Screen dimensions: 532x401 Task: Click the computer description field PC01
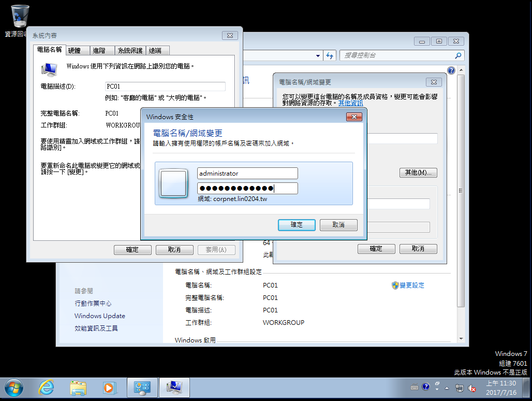pos(165,86)
